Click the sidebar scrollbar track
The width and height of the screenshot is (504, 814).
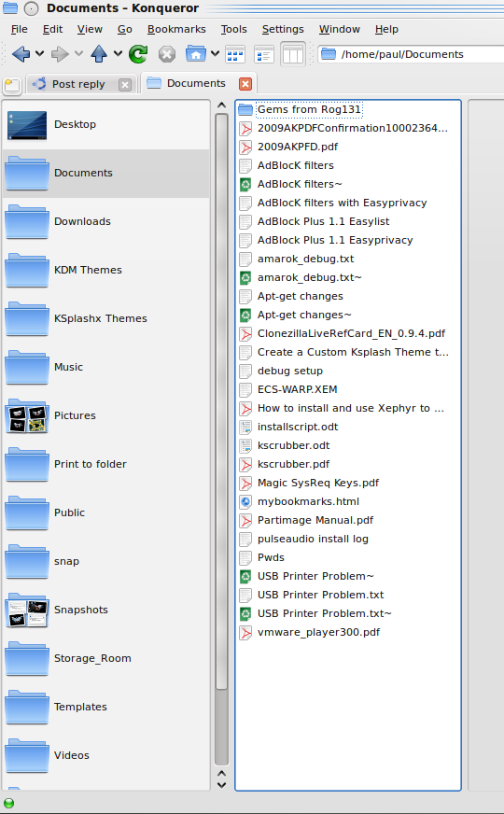tap(221, 727)
